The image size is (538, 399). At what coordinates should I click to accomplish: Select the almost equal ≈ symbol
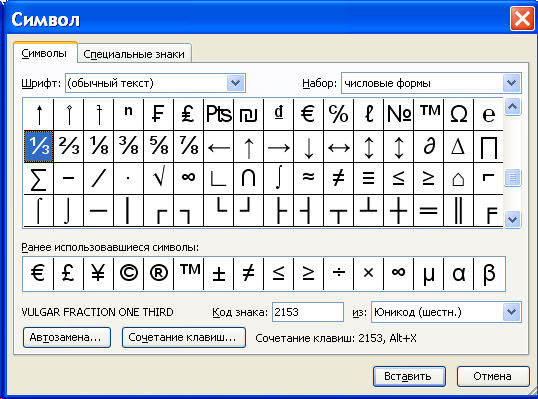pyautogui.click(x=308, y=178)
